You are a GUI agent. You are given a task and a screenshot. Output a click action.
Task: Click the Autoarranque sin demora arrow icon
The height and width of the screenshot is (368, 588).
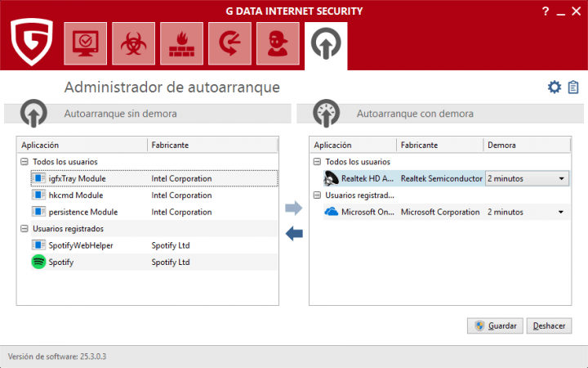(33, 113)
